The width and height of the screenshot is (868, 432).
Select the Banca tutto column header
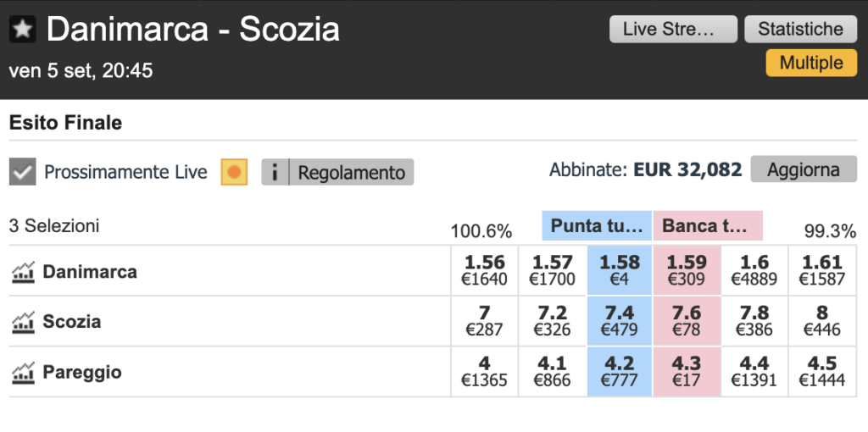(x=708, y=225)
